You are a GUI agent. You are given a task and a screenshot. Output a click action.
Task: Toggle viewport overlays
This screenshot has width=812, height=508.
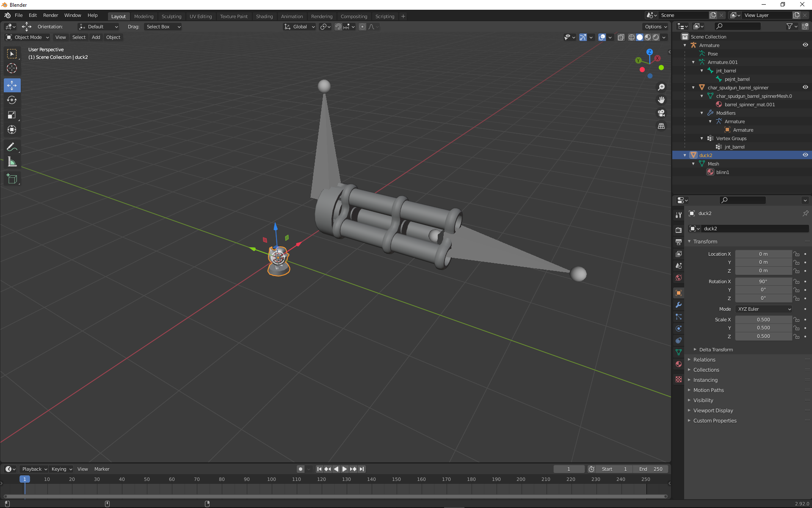coord(602,37)
